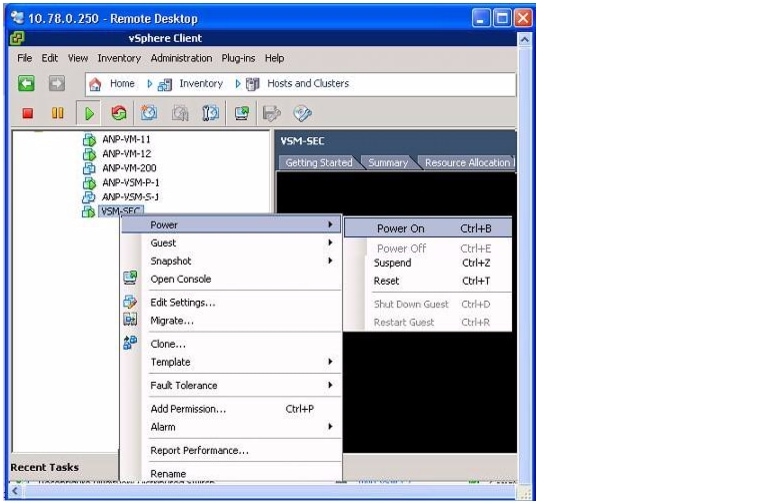766x504 pixels.
Task: Click the Edit VM Settings toolbar icon
Action: coord(272,113)
